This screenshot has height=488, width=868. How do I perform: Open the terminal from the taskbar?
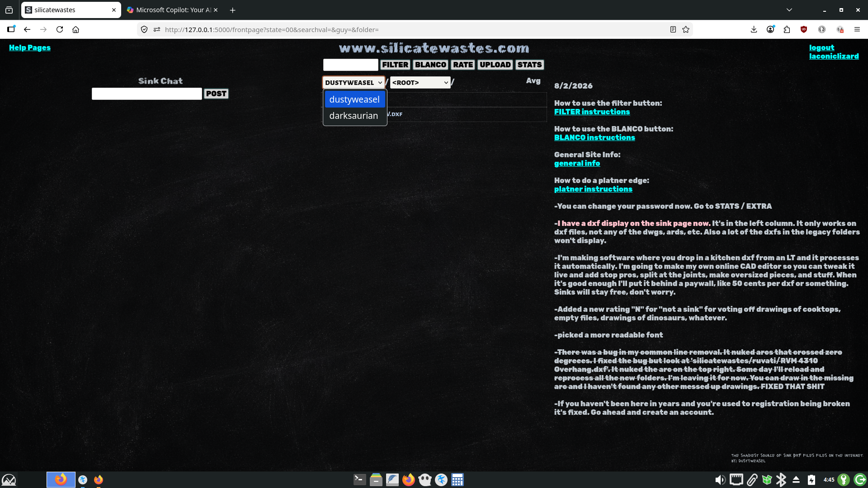360,479
